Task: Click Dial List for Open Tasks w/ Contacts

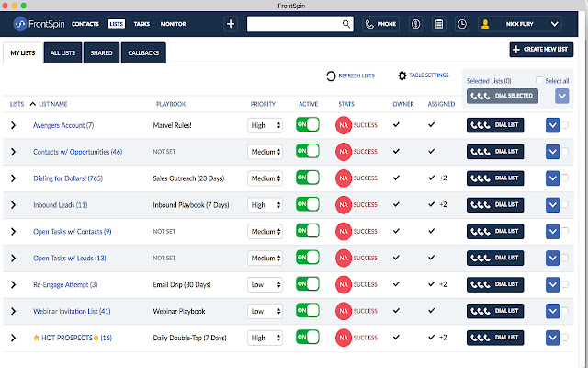Action: [x=495, y=232]
